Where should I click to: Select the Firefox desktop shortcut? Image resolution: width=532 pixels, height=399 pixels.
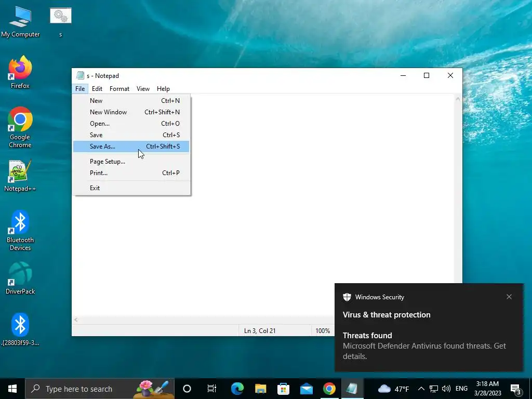click(20, 72)
